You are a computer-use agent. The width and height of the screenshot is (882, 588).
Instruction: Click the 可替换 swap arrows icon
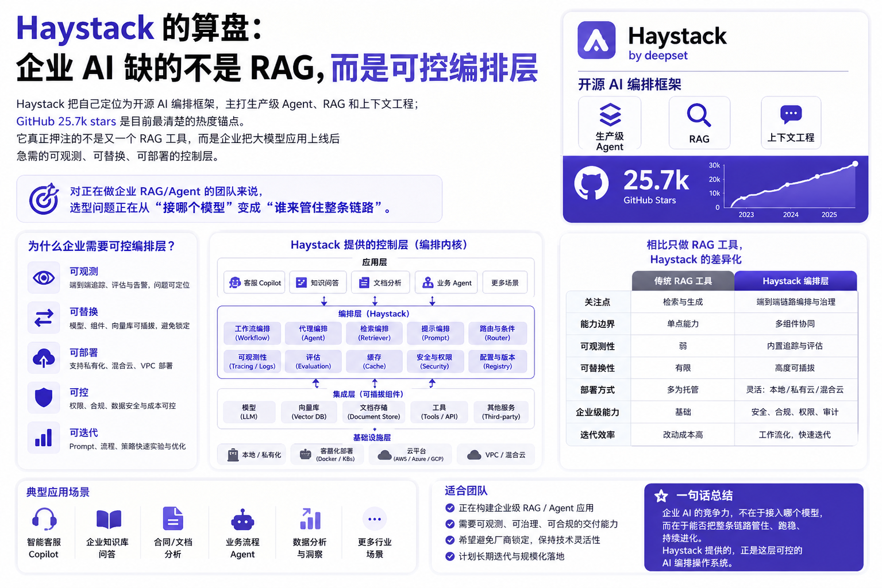coord(44,318)
